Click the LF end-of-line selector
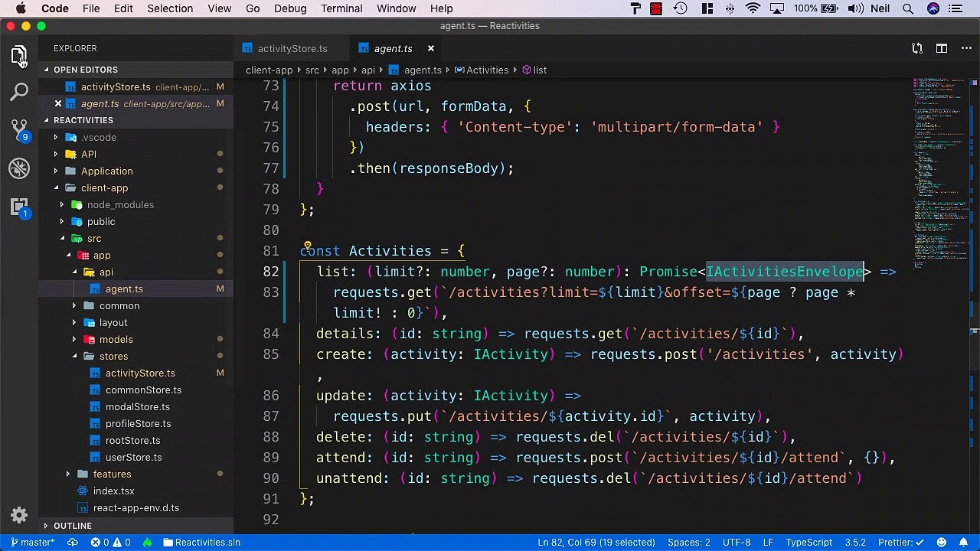This screenshot has height=551, width=980. (x=768, y=542)
